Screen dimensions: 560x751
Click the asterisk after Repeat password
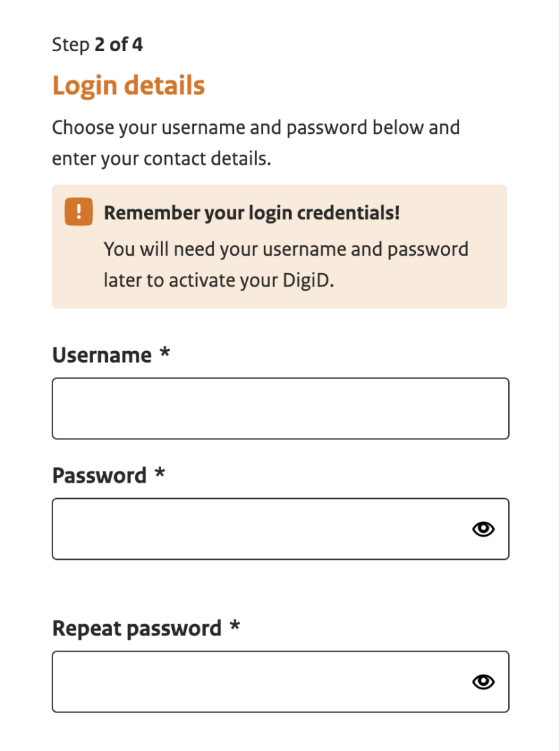234,626
